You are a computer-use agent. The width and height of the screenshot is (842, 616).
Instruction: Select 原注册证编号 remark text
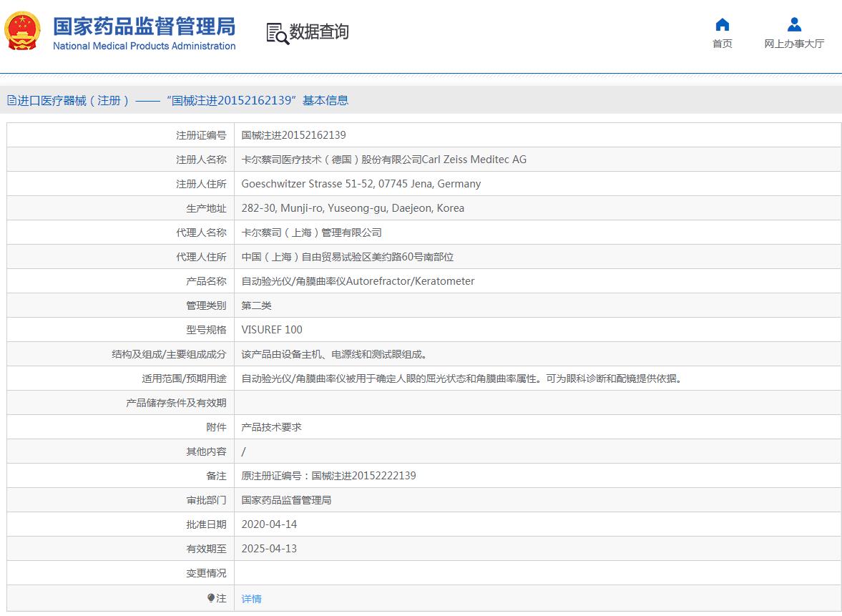(x=328, y=476)
